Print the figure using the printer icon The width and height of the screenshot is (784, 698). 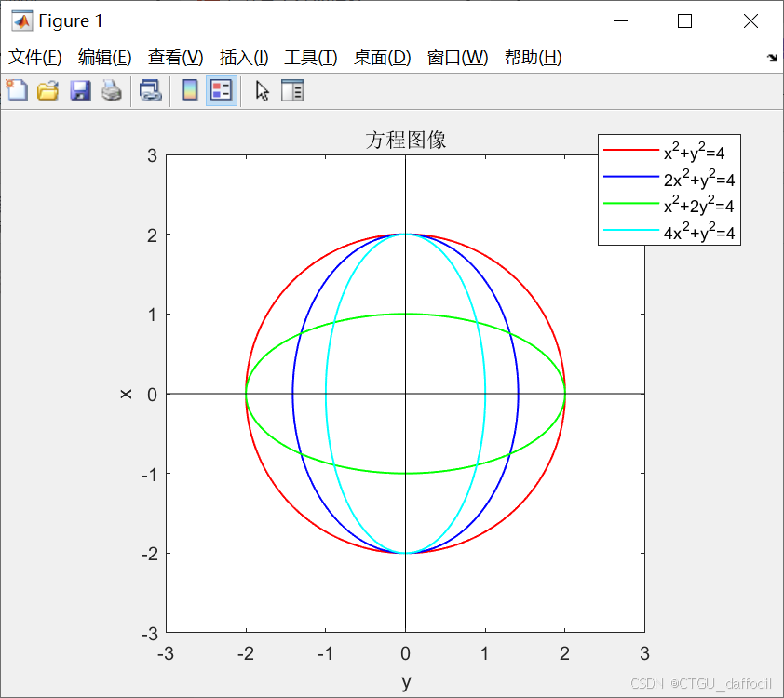click(x=112, y=91)
